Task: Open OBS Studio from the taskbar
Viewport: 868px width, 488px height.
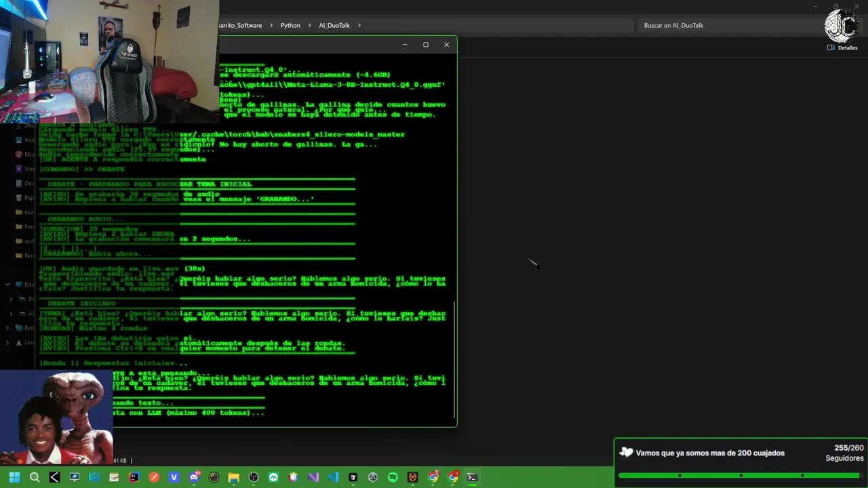Action: (254, 477)
